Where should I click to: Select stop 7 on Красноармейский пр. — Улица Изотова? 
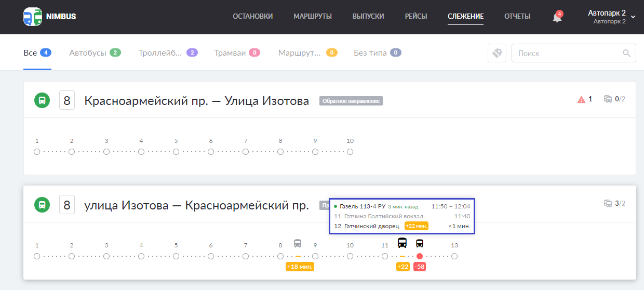tap(246, 152)
